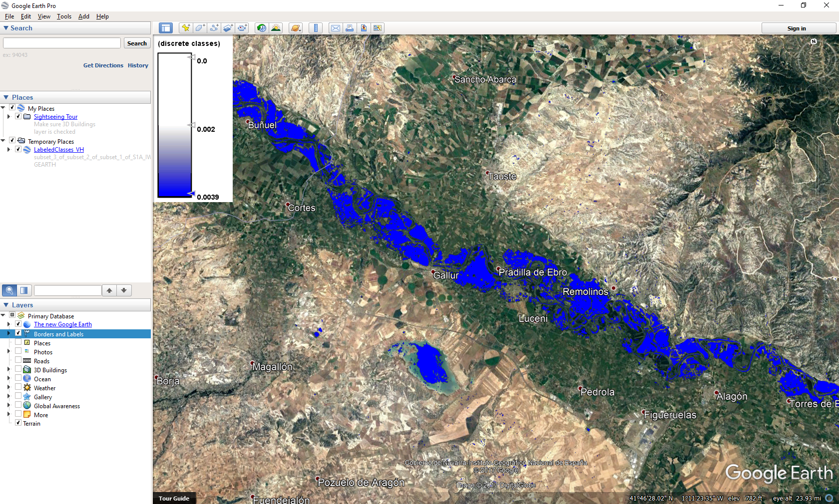The width and height of the screenshot is (839, 504).
Task: Select the Add Path tool
Action: (214, 28)
